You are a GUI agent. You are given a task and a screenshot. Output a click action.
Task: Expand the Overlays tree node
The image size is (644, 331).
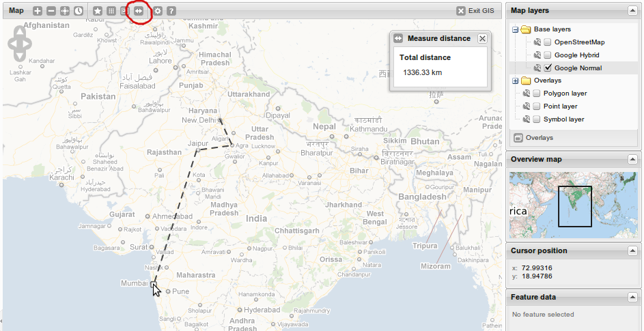pos(516,81)
